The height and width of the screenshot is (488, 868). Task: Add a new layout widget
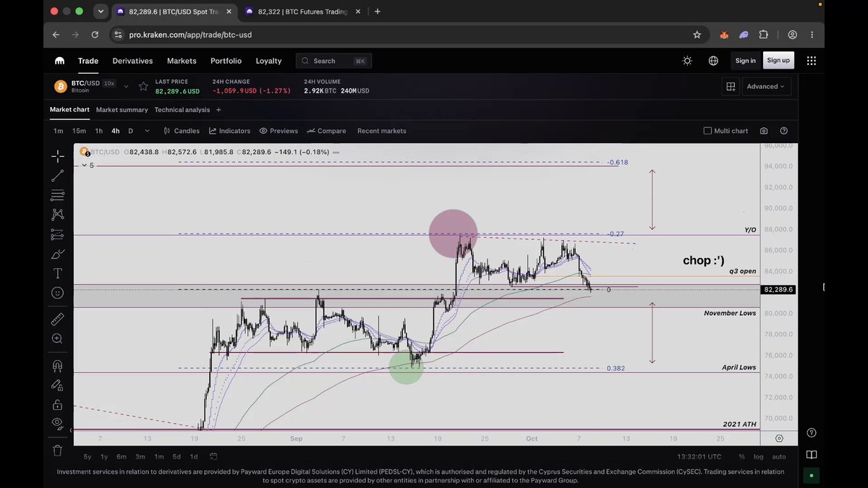pos(731,87)
